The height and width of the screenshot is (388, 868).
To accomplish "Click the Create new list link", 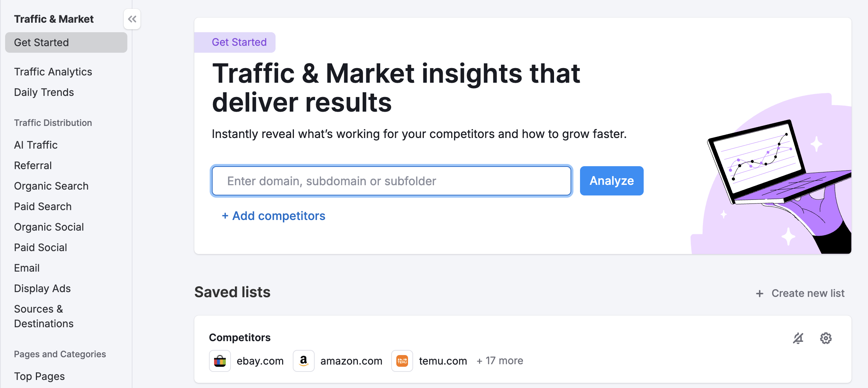I will (808, 293).
